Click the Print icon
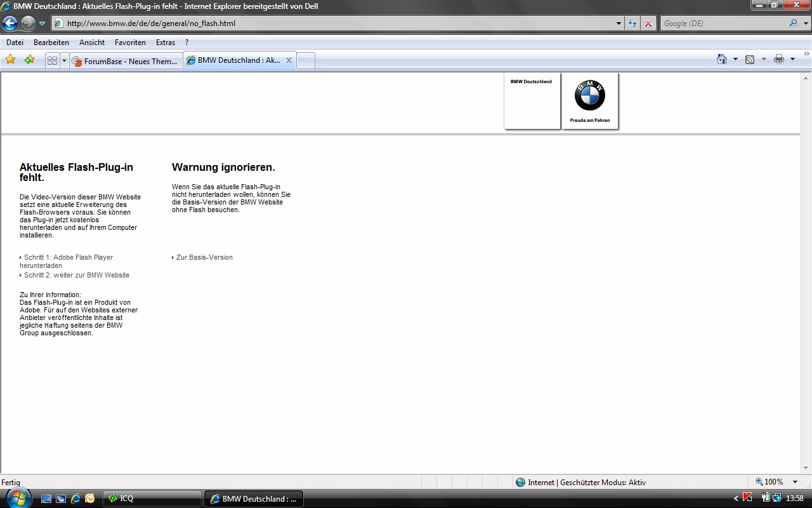 (779, 59)
